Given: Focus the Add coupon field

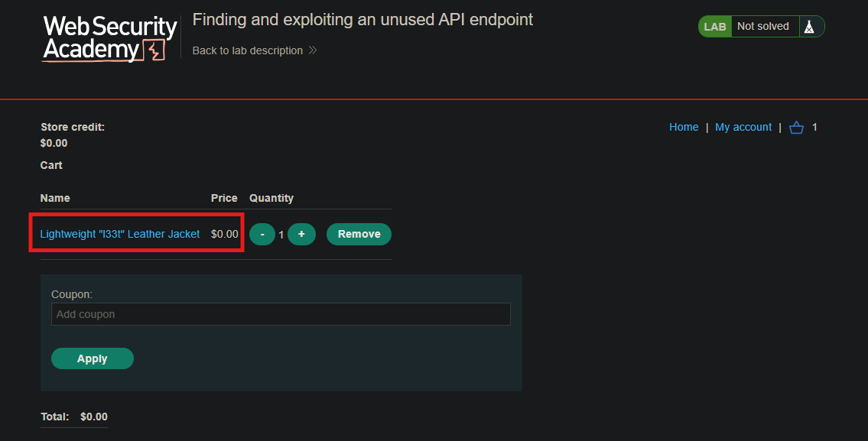Looking at the screenshot, I should click(281, 314).
